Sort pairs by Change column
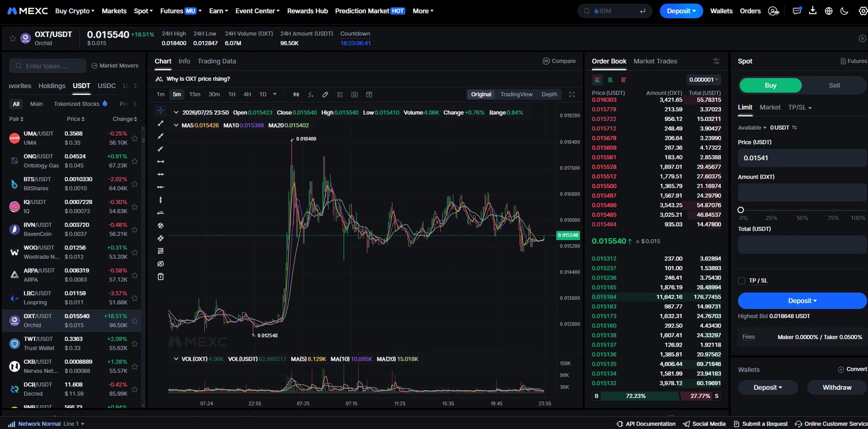The height and width of the screenshot is (429, 868). pyautogui.click(x=125, y=119)
